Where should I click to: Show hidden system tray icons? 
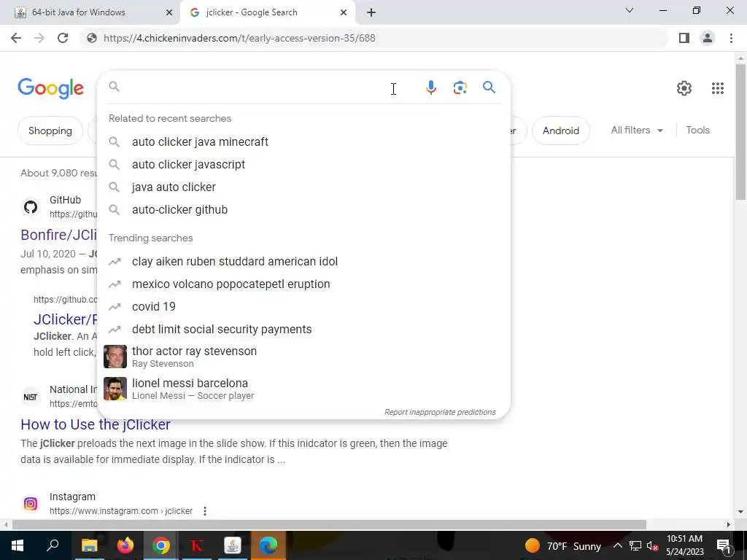click(x=617, y=545)
